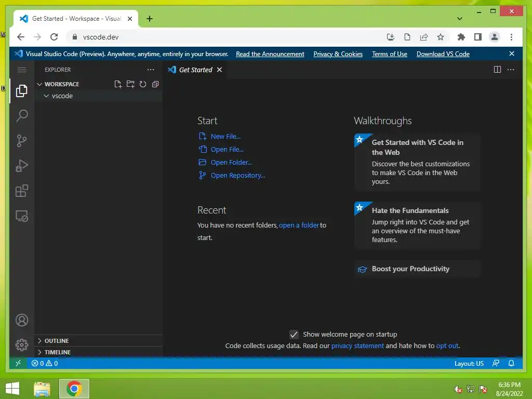Click the muted volume tray icon
The image size is (532, 399).
tap(458, 389)
